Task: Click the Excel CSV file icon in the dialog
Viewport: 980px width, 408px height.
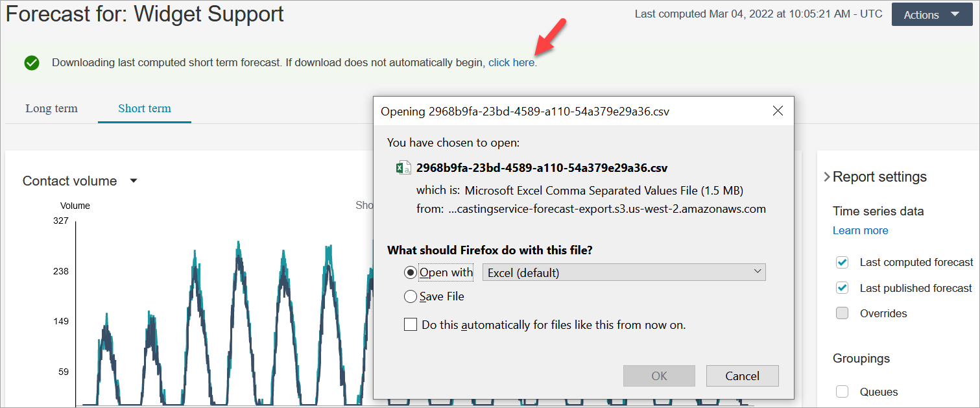Action: point(403,167)
